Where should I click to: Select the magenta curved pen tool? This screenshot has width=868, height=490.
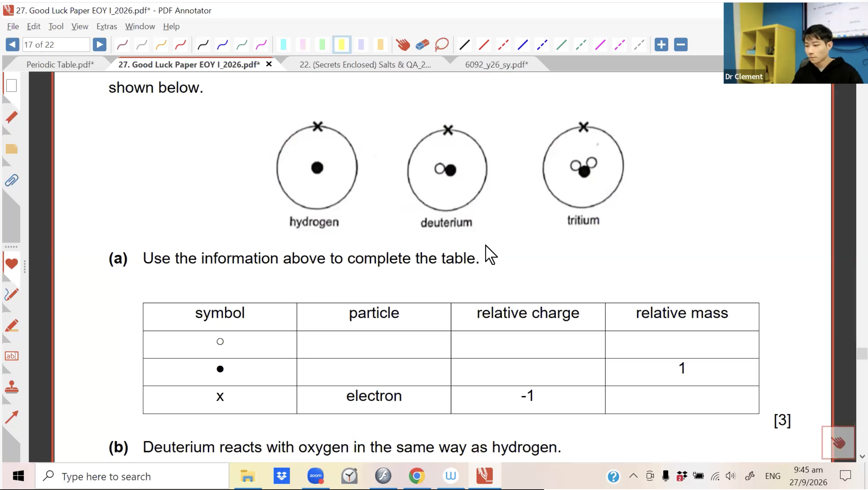[261, 45]
